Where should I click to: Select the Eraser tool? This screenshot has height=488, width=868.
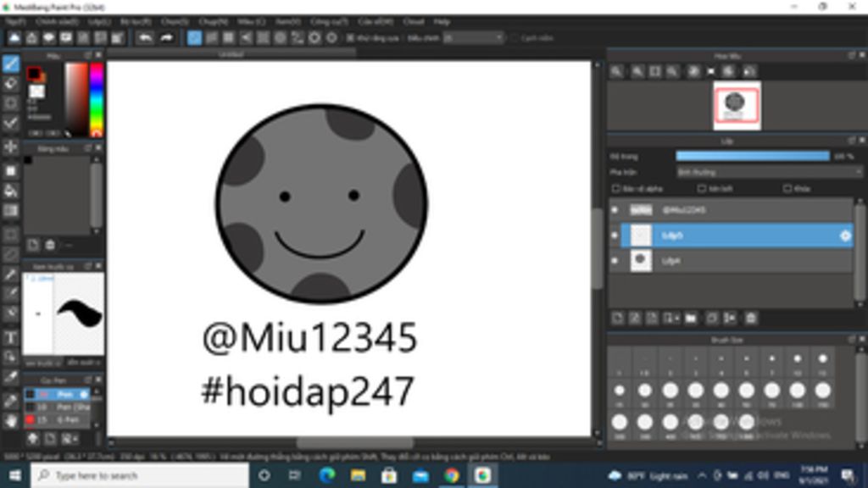point(10,84)
